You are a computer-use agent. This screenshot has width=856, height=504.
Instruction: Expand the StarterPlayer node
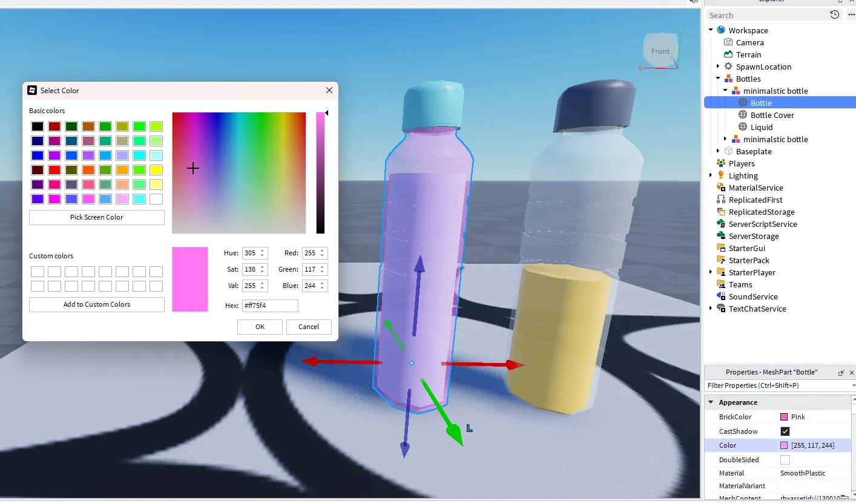pyautogui.click(x=711, y=272)
